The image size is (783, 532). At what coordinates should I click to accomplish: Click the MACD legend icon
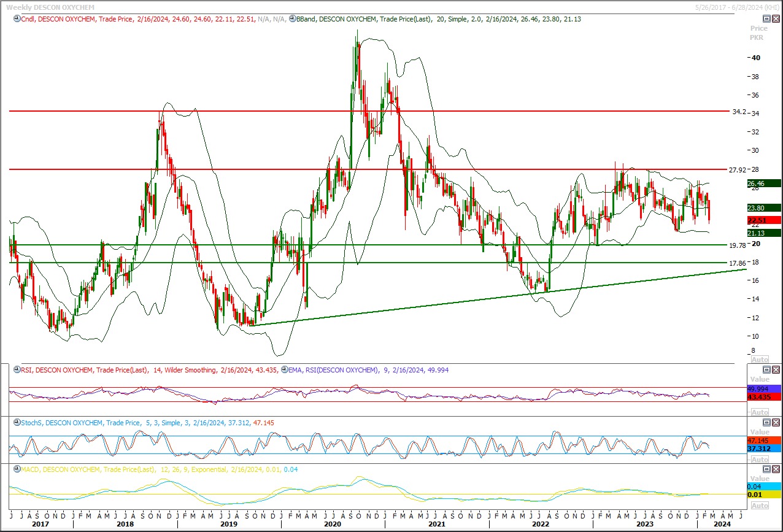coord(16,469)
